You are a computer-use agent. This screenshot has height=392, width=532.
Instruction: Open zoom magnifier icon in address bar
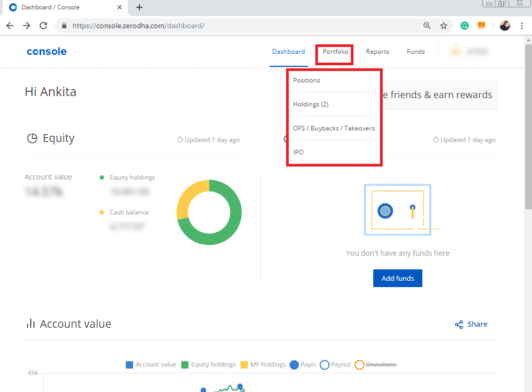(x=427, y=26)
